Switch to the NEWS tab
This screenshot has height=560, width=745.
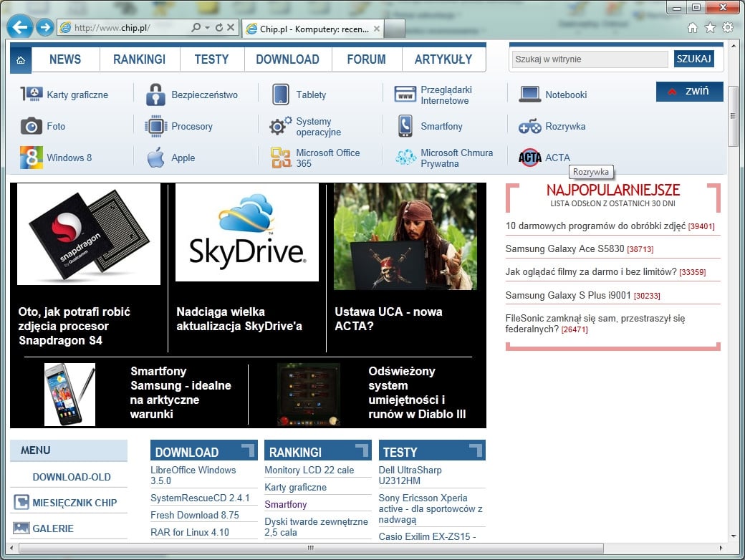click(x=64, y=59)
